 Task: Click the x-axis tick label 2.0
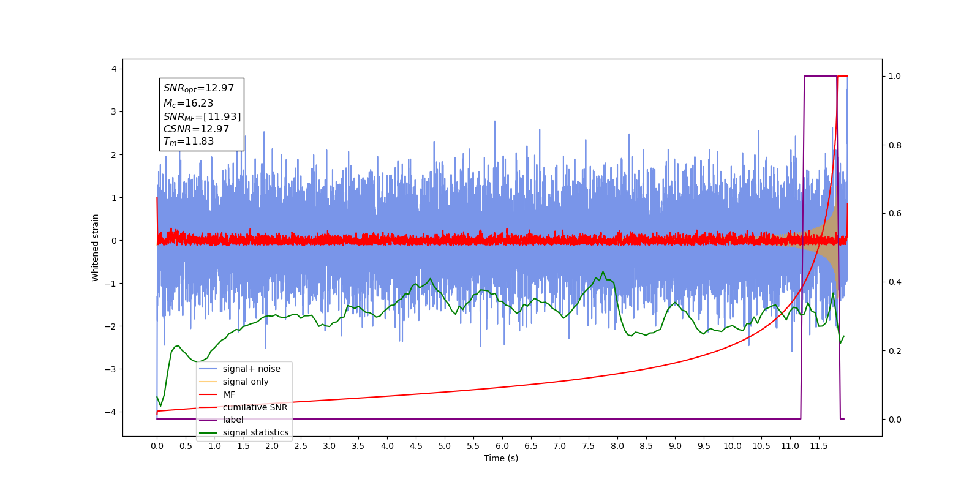(x=272, y=446)
